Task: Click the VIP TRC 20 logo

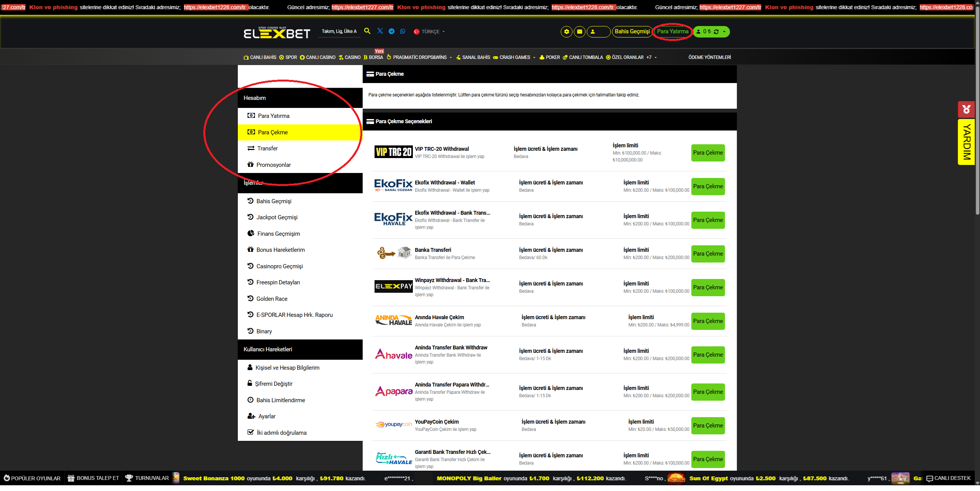Action: (x=393, y=152)
